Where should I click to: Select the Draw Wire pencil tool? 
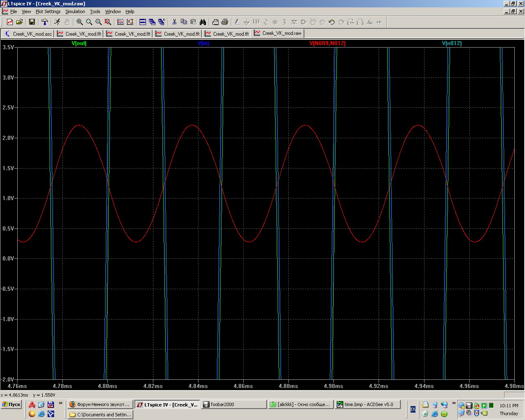pos(237,22)
